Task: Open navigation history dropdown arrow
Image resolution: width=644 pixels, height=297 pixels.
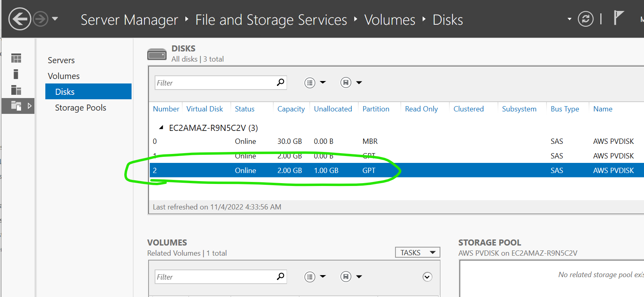Action: pos(55,19)
